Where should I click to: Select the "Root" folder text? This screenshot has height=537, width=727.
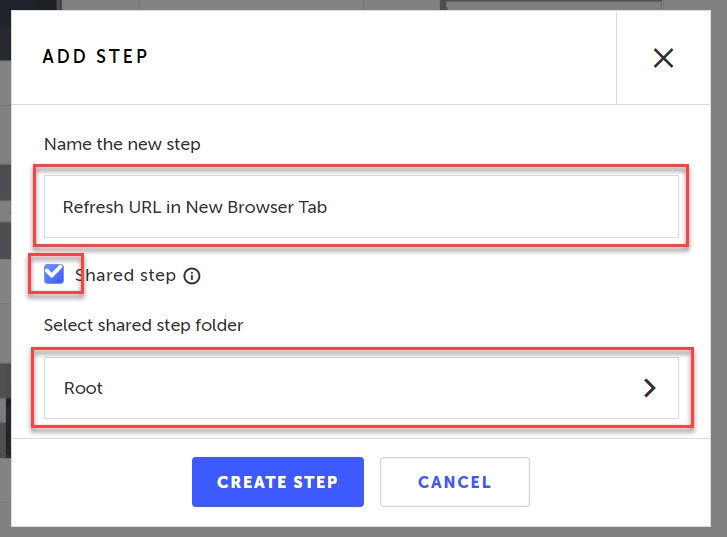coord(83,388)
